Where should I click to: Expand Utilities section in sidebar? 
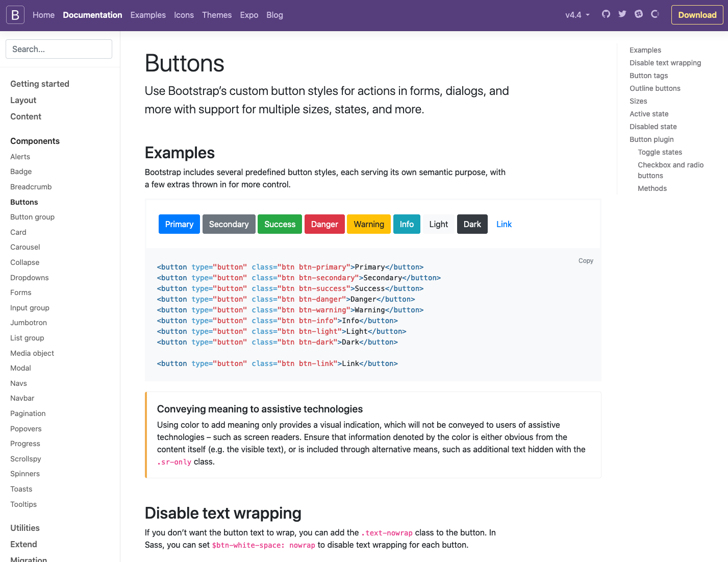(25, 528)
